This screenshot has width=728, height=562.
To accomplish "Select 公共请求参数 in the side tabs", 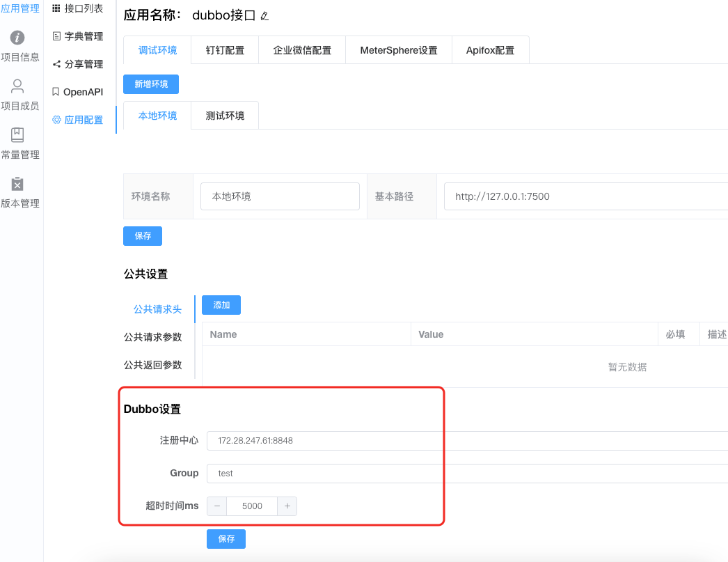I will [x=152, y=337].
